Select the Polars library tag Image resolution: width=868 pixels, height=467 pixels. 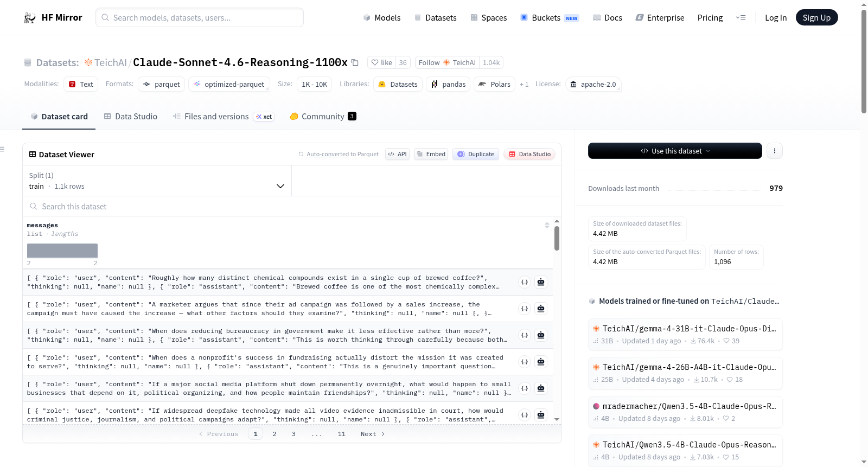494,84
